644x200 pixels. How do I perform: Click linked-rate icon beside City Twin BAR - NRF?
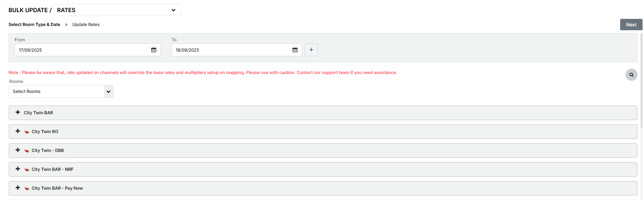27,170
